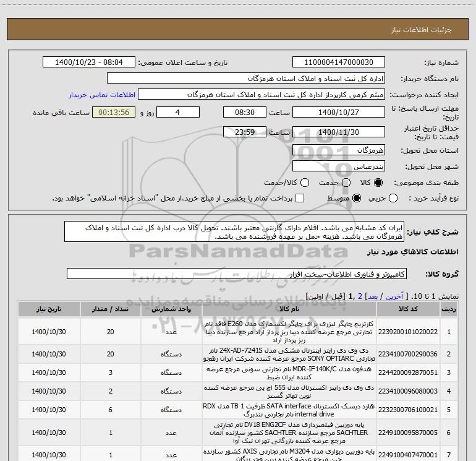Select the کالا radio button

tap(378, 183)
